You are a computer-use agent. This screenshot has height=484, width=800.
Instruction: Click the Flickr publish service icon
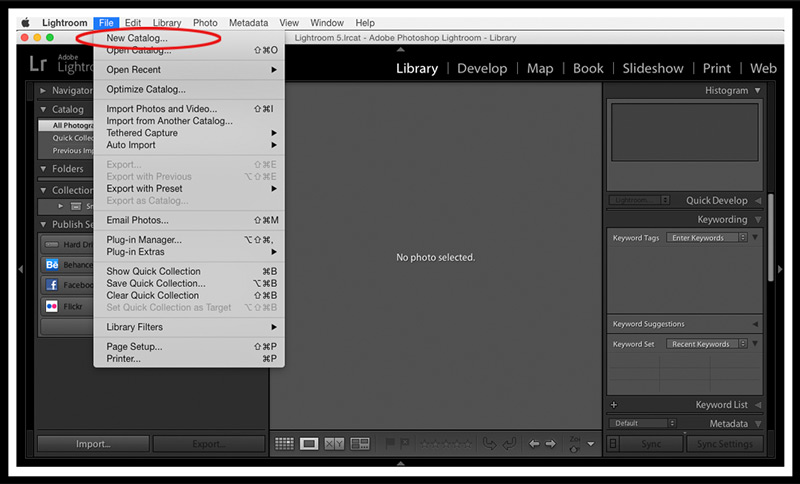click(52, 306)
